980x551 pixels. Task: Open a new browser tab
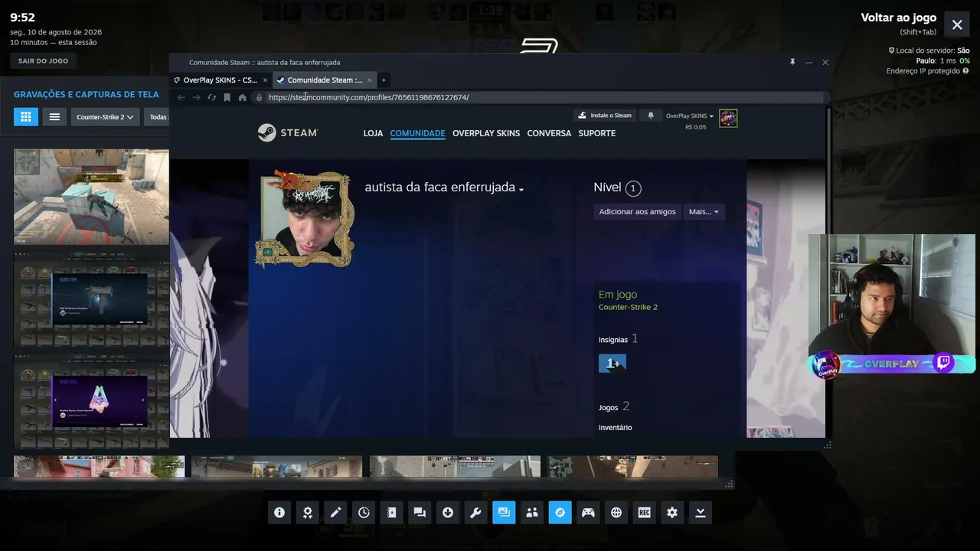(x=384, y=80)
